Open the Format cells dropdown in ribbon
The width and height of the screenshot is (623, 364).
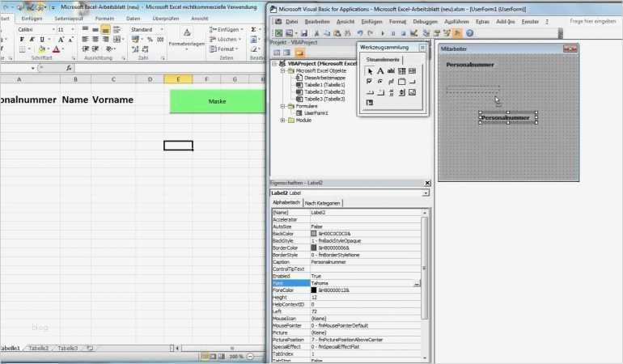click(224, 49)
